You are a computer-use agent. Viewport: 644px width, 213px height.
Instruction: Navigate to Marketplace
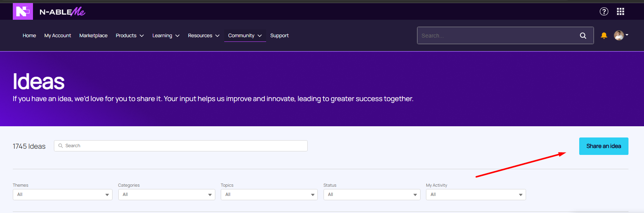click(93, 36)
